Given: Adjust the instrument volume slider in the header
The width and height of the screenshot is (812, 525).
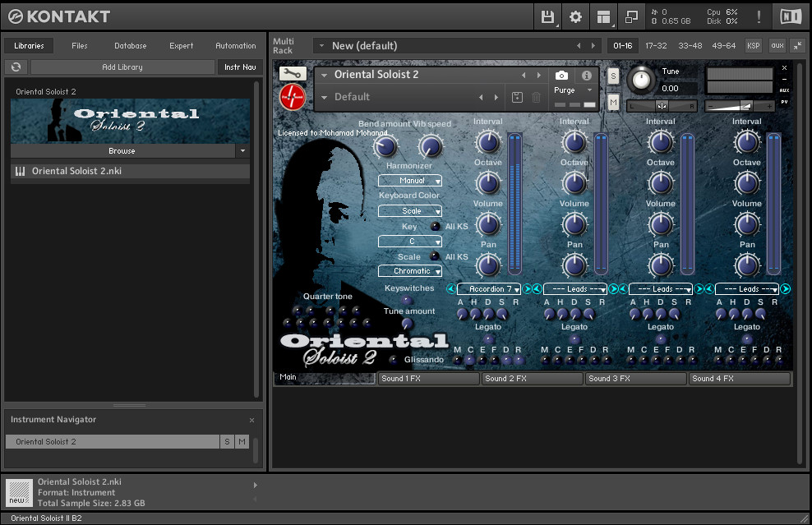Looking at the screenshot, I should (x=729, y=106).
